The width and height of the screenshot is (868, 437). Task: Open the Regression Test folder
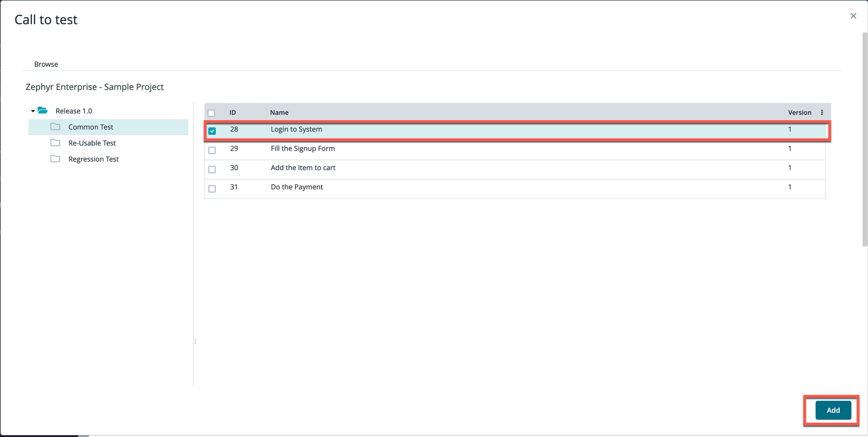tap(93, 159)
